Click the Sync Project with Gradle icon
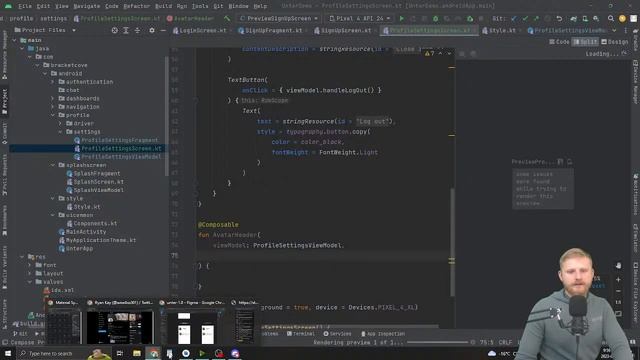 pos(573,18)
